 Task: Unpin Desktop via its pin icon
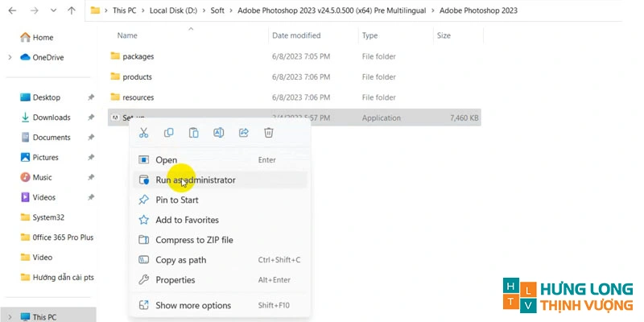coord(91,97)
